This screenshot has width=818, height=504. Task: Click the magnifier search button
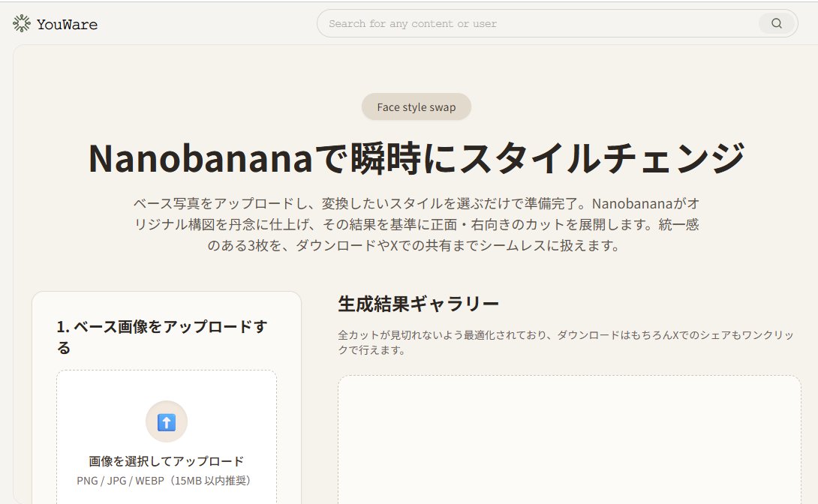776,23
